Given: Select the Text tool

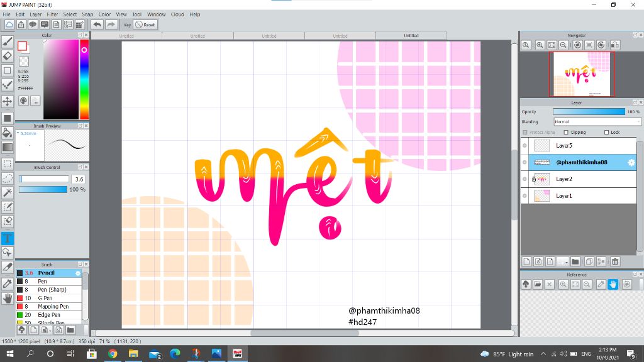Looking at the screenshot, I should click(x=8, y=238).
